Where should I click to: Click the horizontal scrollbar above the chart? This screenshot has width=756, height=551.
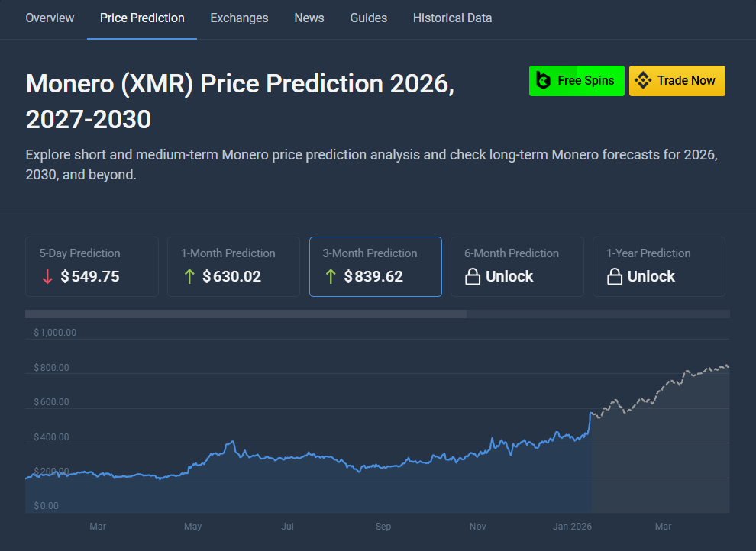(x=245, y=314)
